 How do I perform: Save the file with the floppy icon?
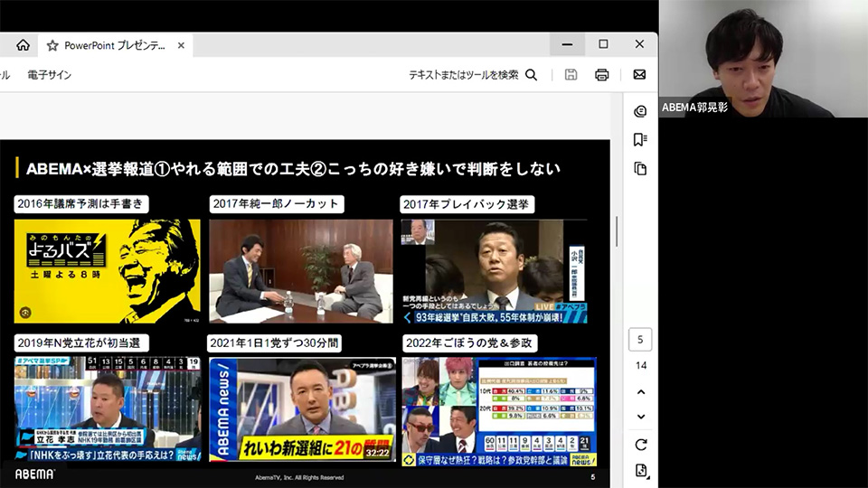(x=571, y=75)
